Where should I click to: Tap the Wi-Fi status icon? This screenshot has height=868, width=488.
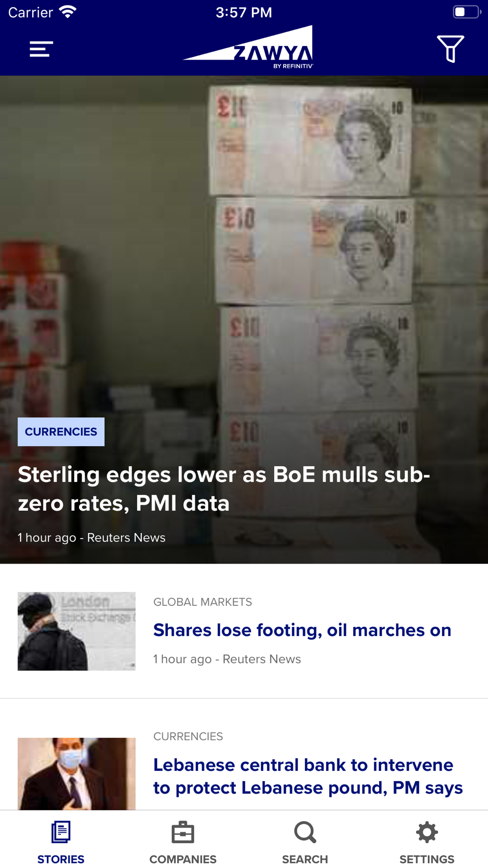pyautogui.click(x=68, y=12)
